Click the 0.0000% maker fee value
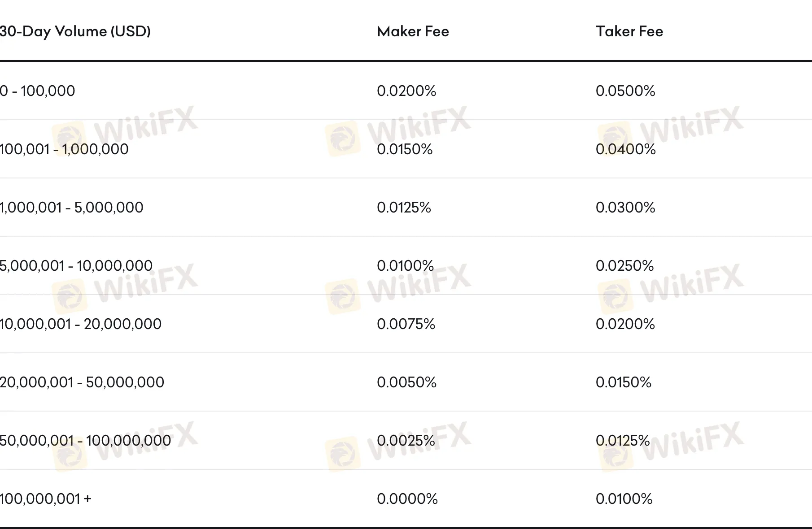Screen dimensions: 812x529 407,499
